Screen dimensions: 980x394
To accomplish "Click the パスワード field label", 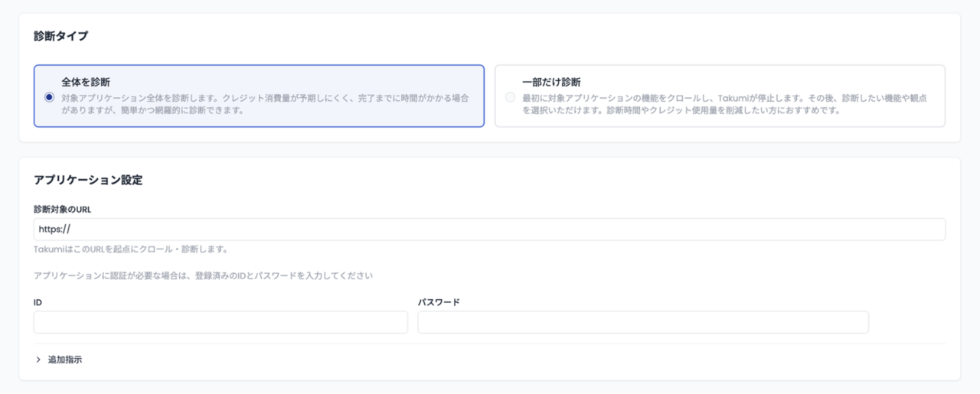I will point(439,302).
